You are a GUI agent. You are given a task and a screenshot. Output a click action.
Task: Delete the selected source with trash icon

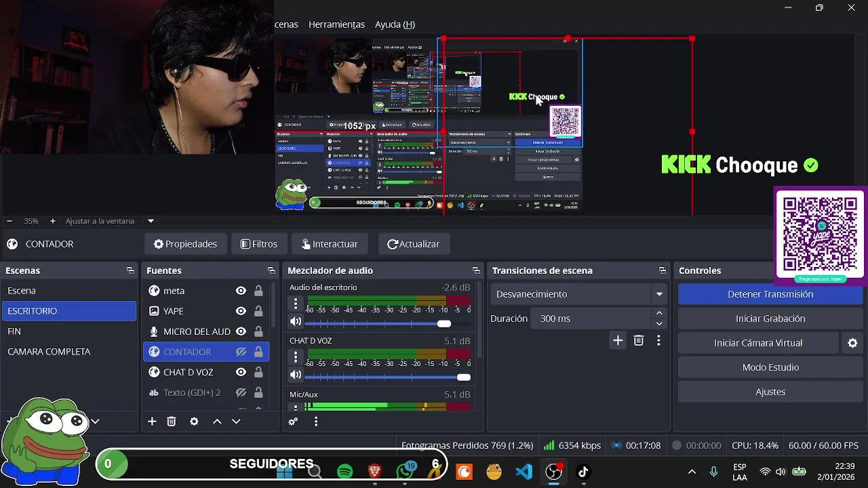point(172,422)
